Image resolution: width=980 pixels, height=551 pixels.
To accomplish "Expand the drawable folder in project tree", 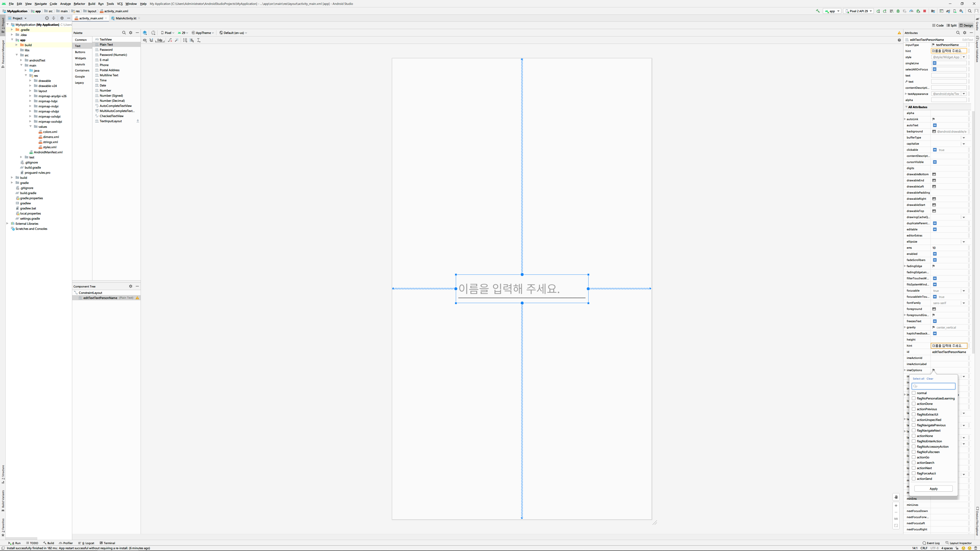I will [x=30, y=81].
